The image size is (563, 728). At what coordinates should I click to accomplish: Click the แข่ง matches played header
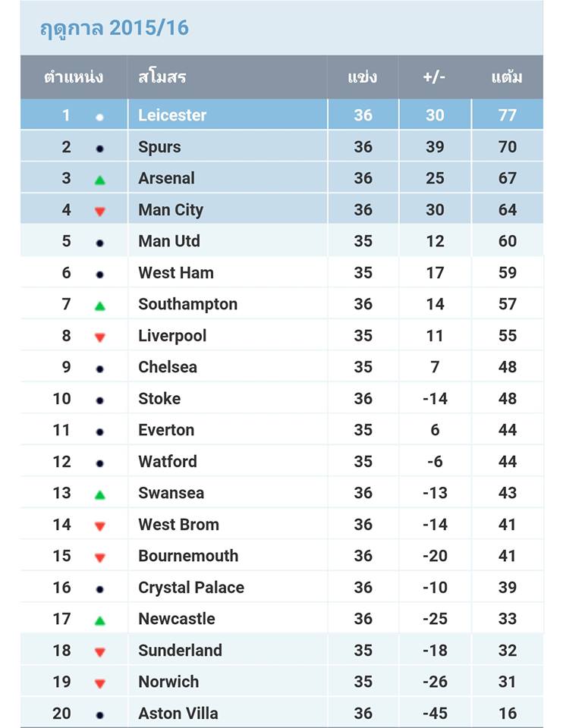coord(363,77)
